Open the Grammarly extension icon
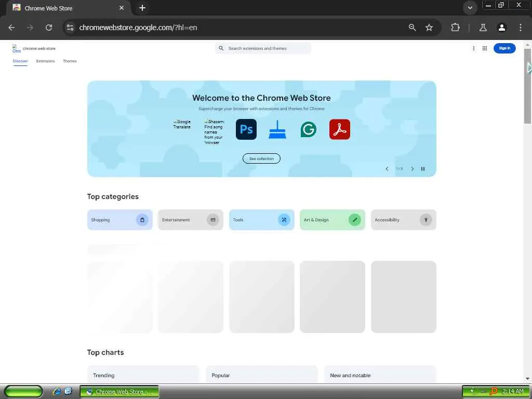The height and width of the screenshot is (399, 532). tap(309, 129)
